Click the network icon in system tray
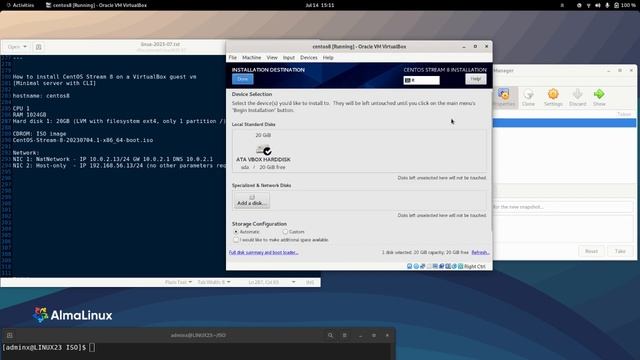This screenshot has height=360, width=640. point(588,5)
